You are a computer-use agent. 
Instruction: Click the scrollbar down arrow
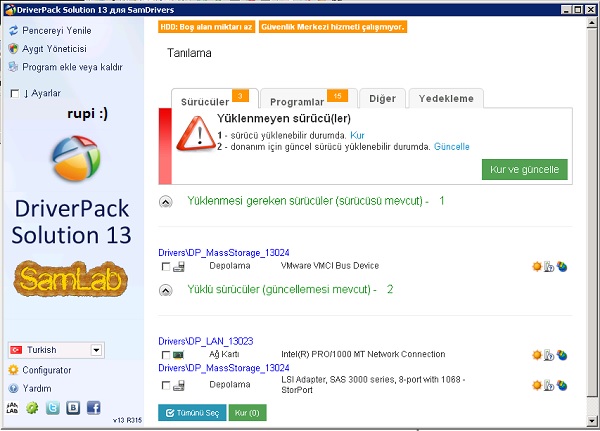point(592,421)
